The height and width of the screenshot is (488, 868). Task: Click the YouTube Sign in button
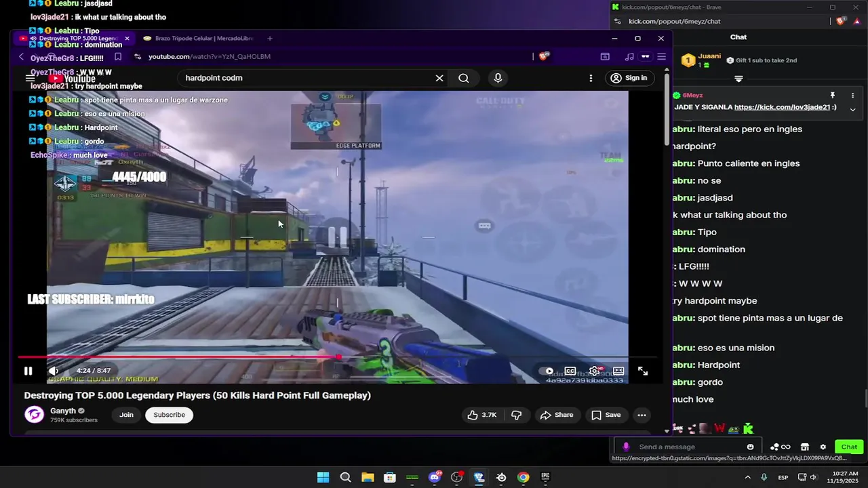[629, 78]
